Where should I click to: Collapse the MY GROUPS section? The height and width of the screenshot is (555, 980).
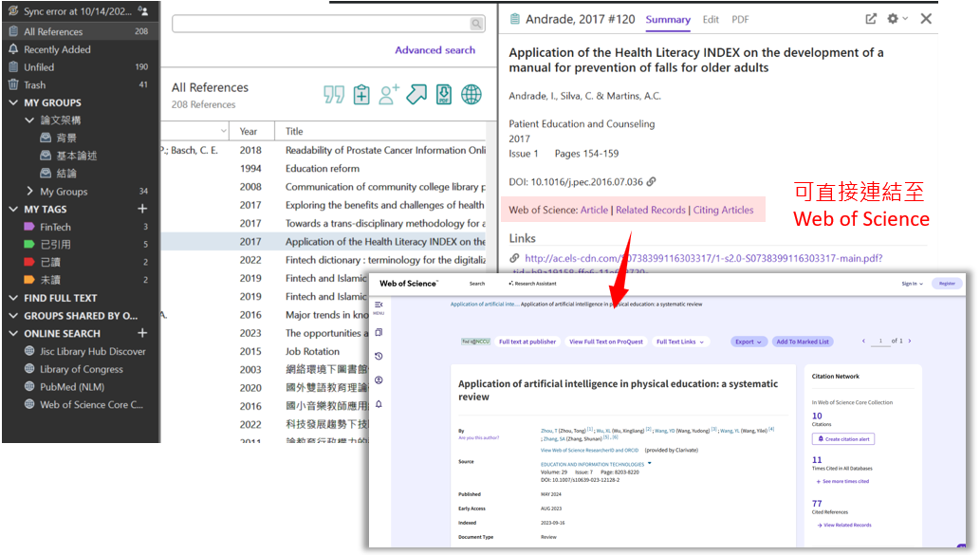click(13, 102)
